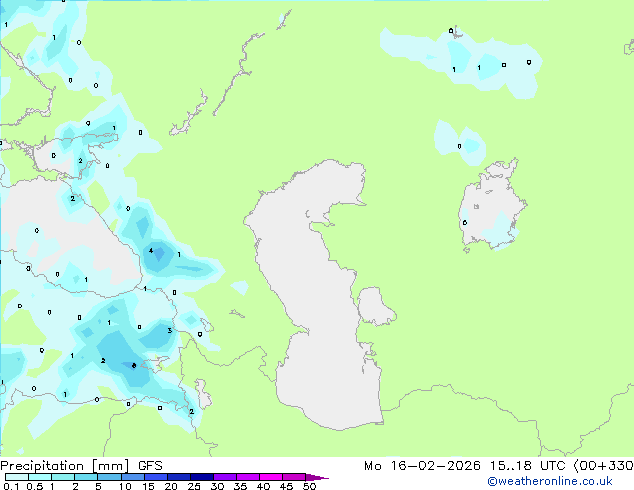The height and width of the screenshot is (490, 634).
Task: Click the '10' legend value label
Action: click(x=125, y=486)
